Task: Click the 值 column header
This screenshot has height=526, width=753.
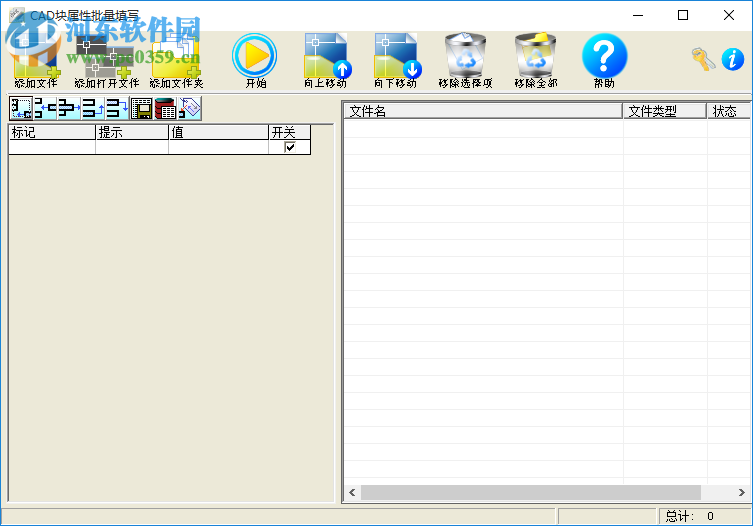Action: pos(219,132)
